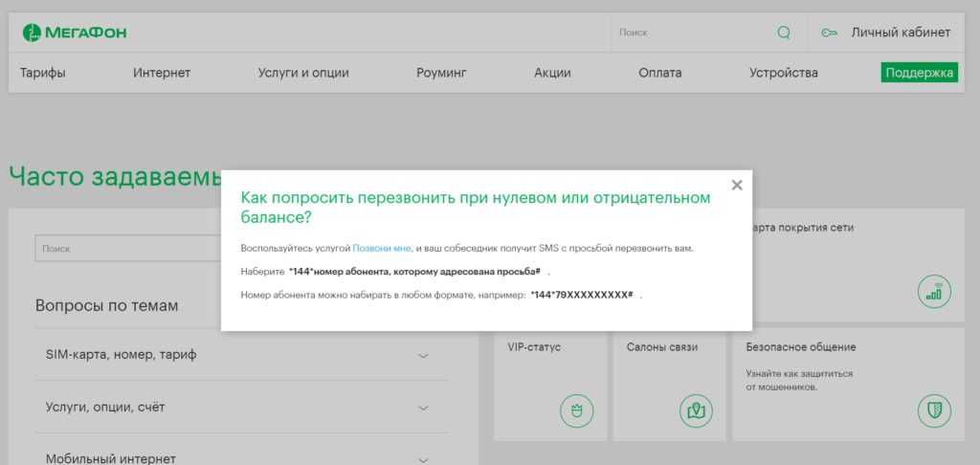Click the network coverage map signal icon
This screenshot has width=980, height=465.
tap(934, 292)
